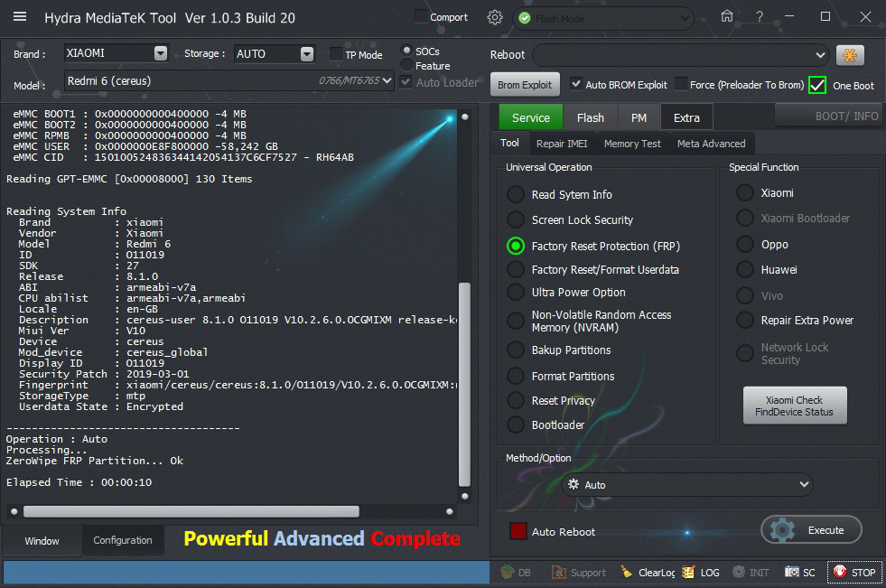Open the hamburger menu icon
886x588 pixels.
[x=20, y=17]
